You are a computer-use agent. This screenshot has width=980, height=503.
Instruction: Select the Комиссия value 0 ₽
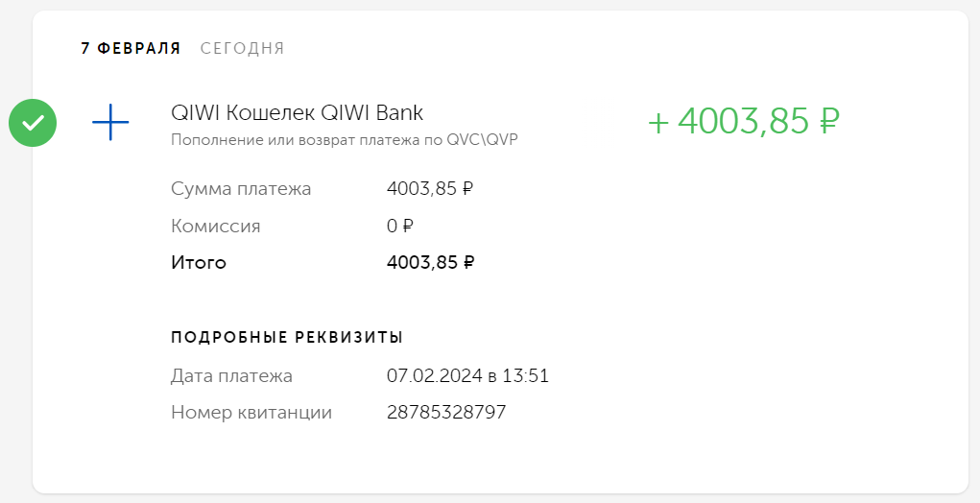(x=400, y=226)
